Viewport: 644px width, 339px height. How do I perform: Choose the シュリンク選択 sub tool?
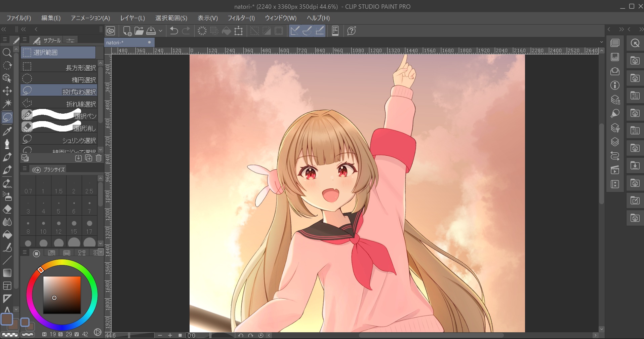(59, 140)
